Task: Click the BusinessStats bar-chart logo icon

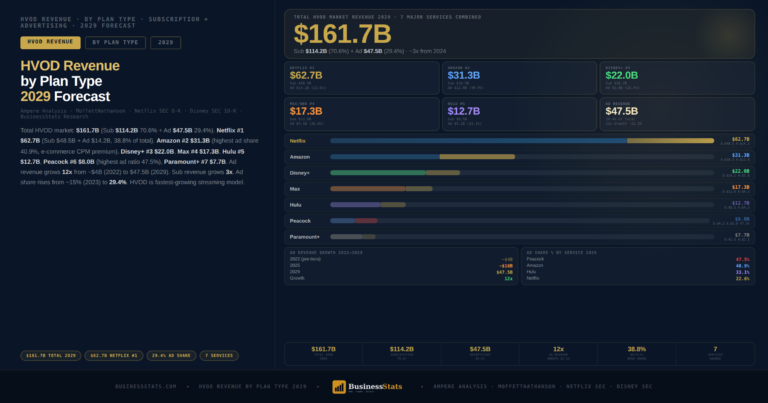Action: [339, 387]
